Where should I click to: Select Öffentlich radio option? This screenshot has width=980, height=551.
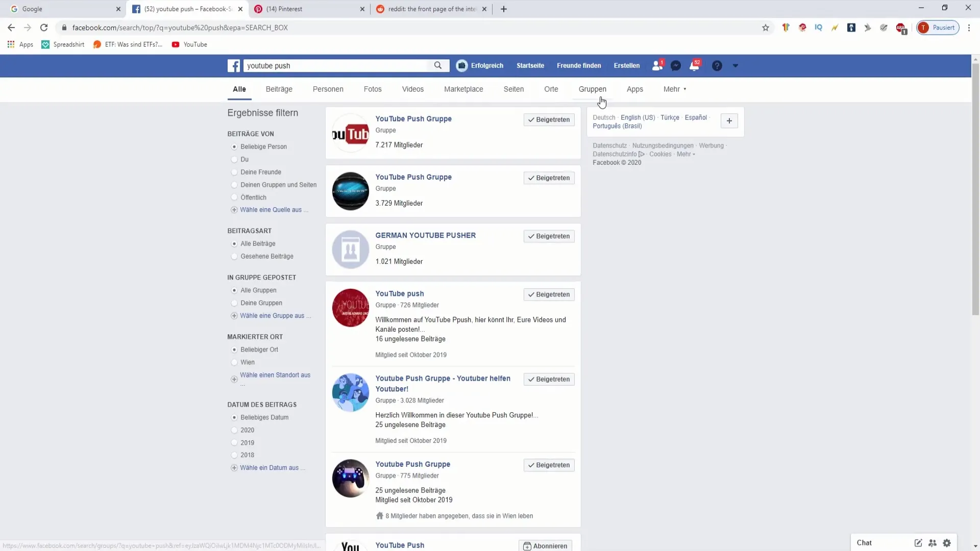click(x=234, y=197)
